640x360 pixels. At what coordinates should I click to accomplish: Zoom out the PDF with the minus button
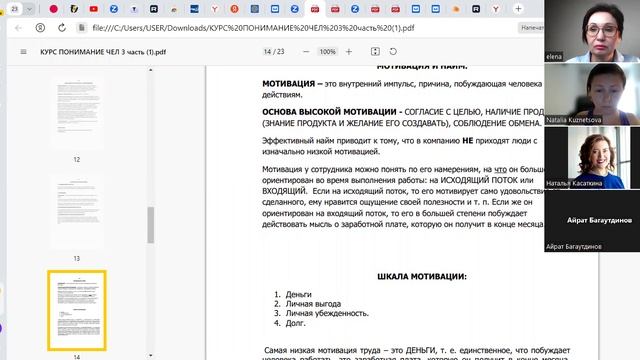click(x=306, y=52)
